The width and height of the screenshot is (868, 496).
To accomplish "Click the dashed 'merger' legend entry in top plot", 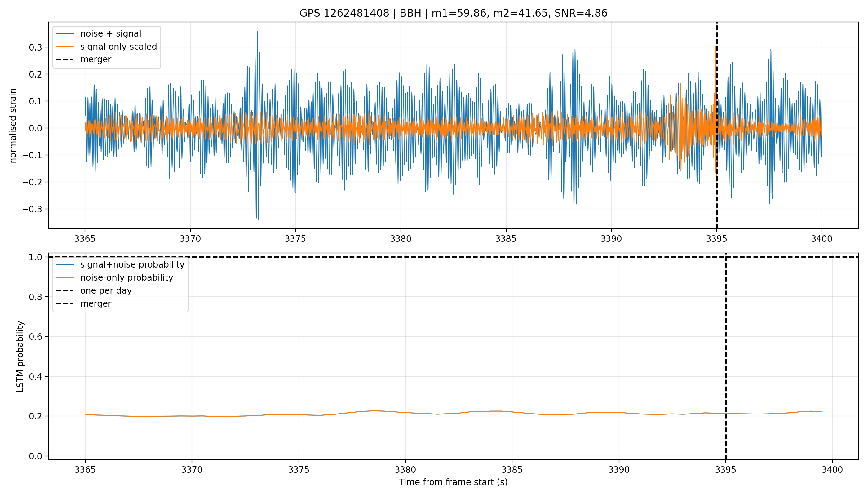I will click(83, 60).
